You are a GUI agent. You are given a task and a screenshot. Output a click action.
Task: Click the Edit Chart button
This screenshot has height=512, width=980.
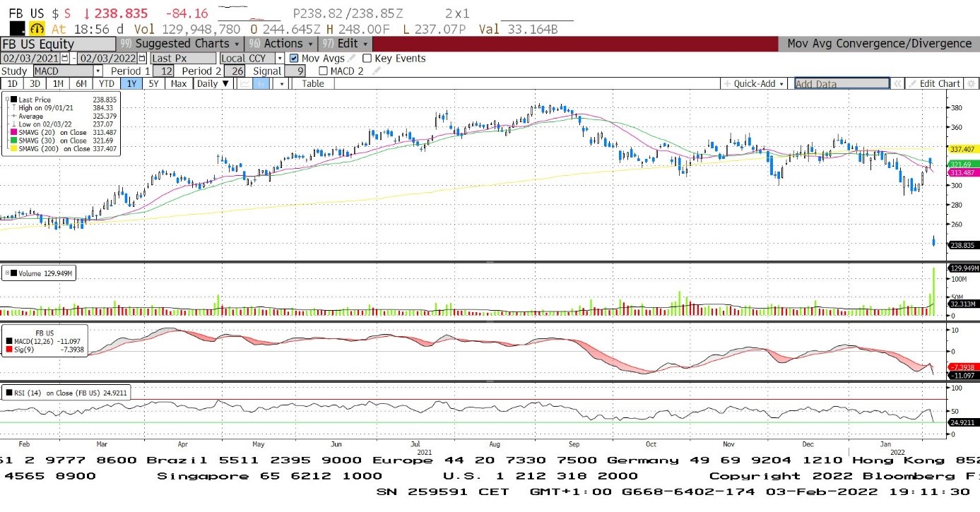point(934,83)
